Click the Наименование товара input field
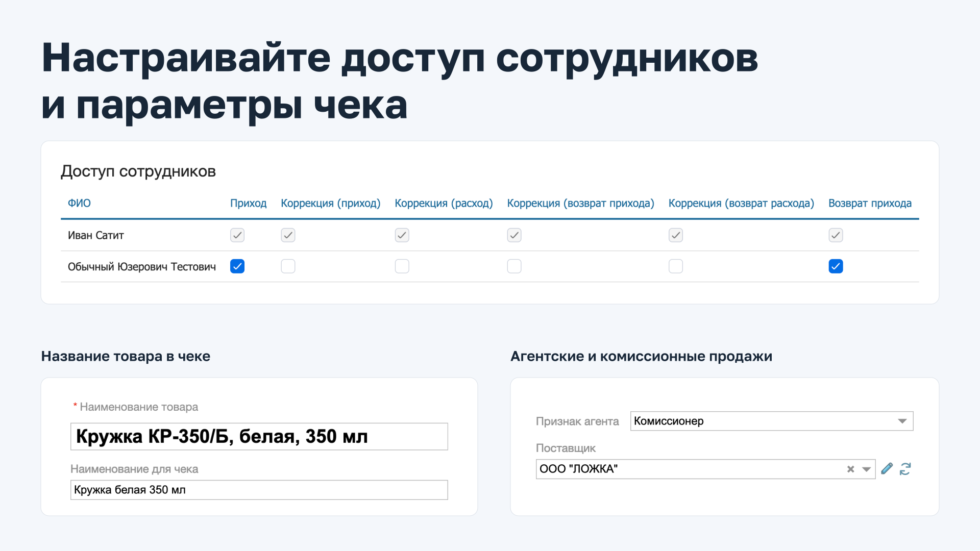 point(259,437)
